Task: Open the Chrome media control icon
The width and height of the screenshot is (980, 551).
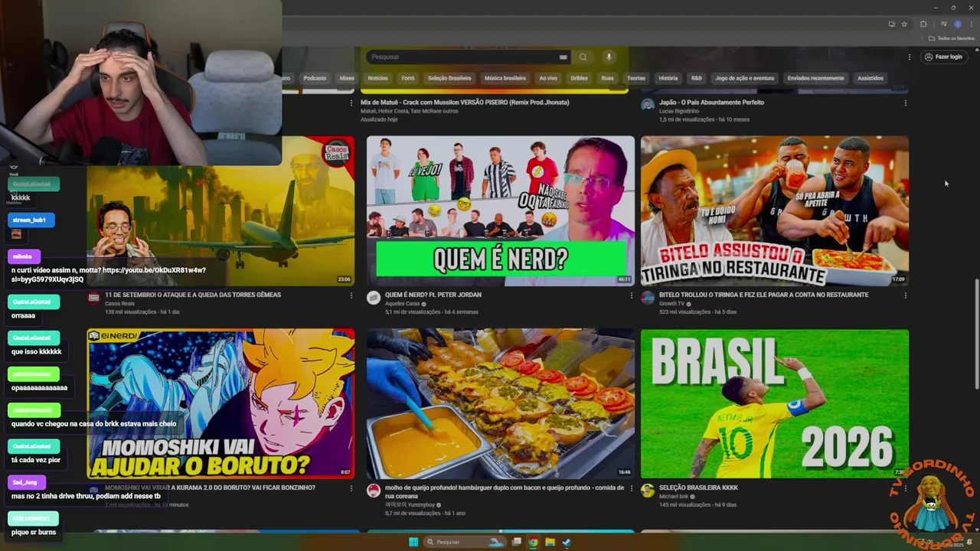Action: (944, 24)
